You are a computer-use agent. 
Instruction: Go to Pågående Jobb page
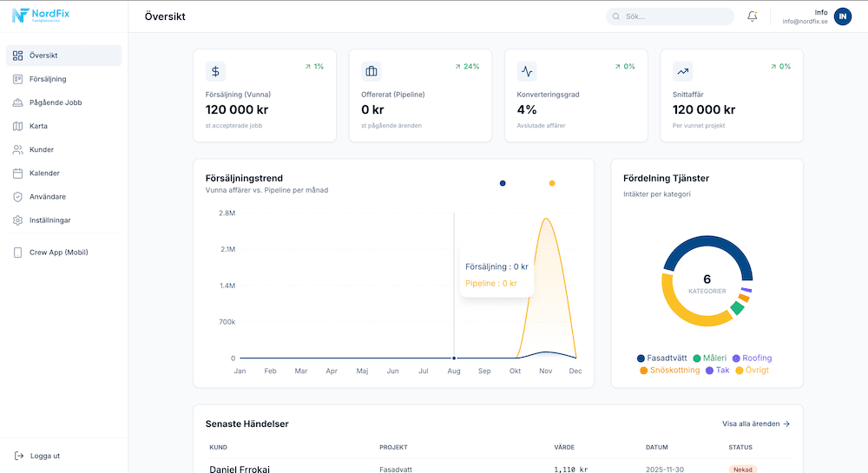pos(63,102)
